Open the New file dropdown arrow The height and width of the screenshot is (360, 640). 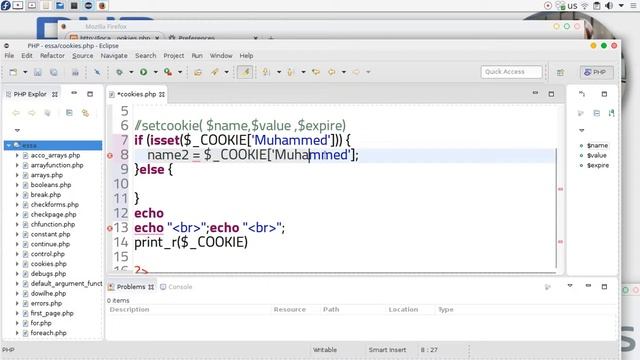25,72
